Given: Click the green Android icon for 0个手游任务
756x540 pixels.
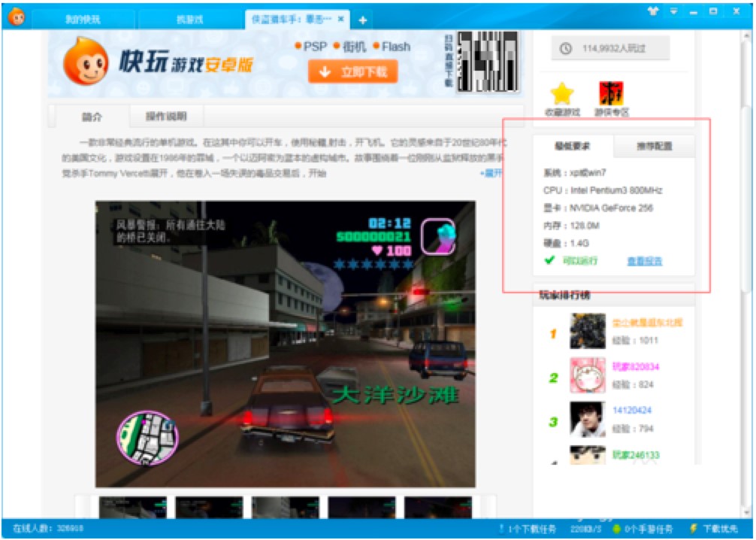Looking at the screenshot, I should point(617,529).
